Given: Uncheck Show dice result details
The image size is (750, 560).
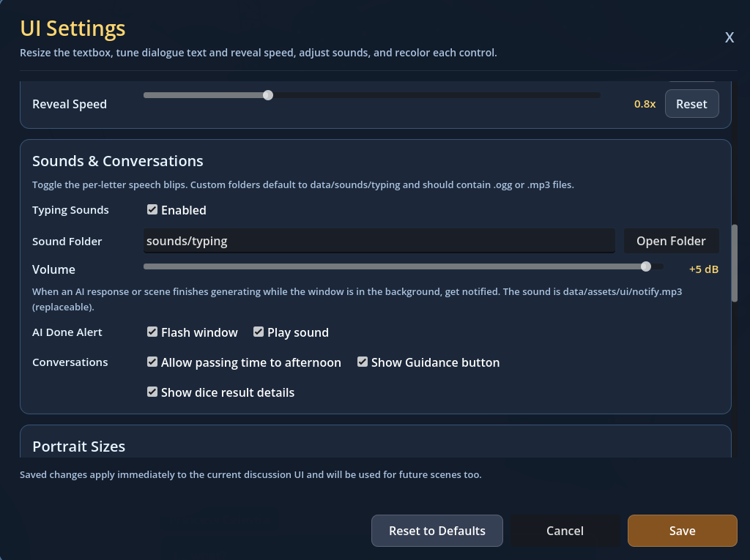Looking at the screenshot, I should point(152,392).
